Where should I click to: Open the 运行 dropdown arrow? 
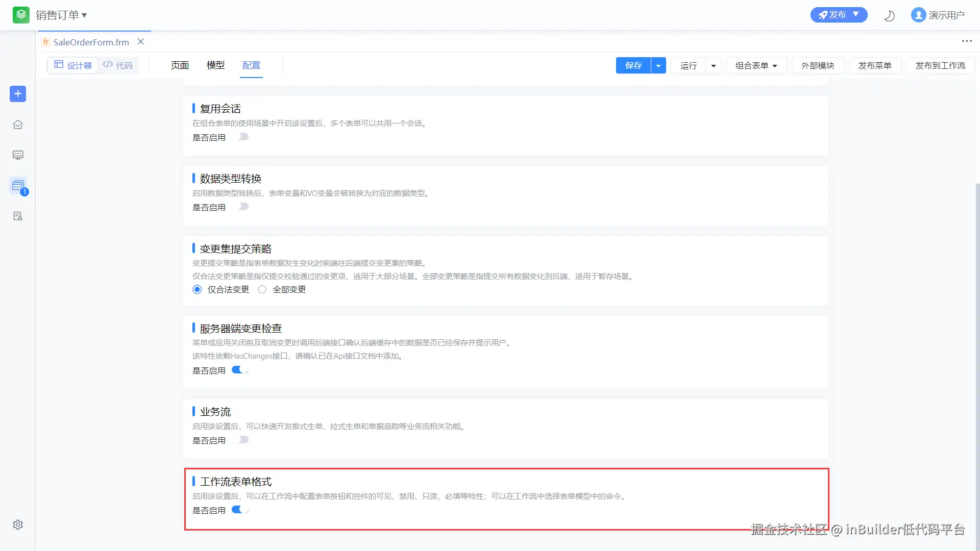click(x=714, y=66)
